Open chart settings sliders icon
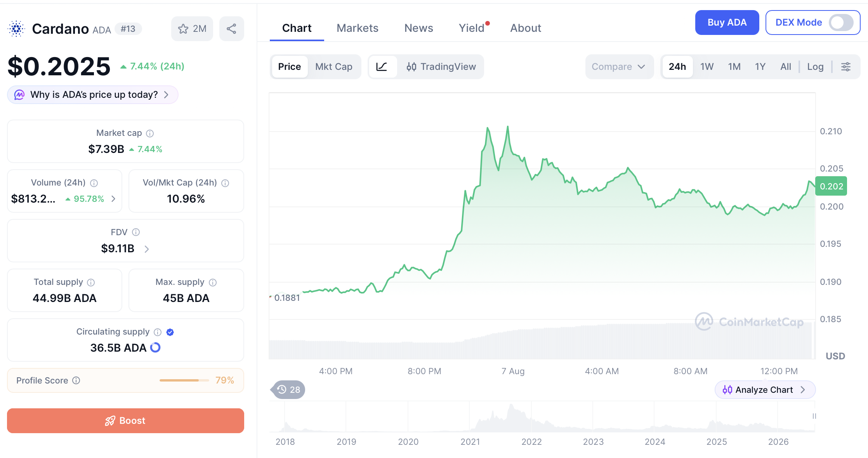The height and width of the screenshot is (458, 868). [x=846, y=67]
